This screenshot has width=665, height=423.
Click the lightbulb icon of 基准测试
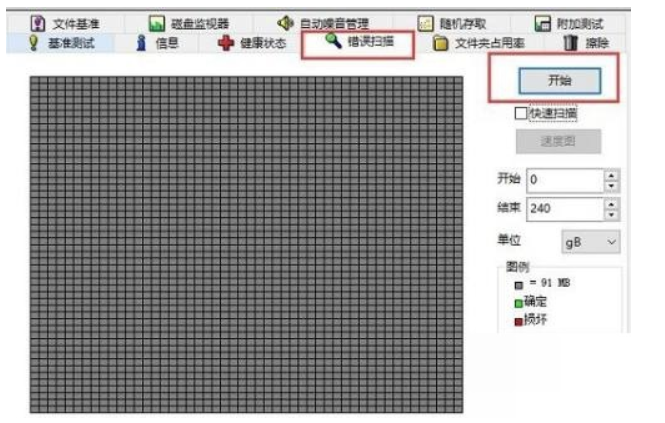coord(33,43)
